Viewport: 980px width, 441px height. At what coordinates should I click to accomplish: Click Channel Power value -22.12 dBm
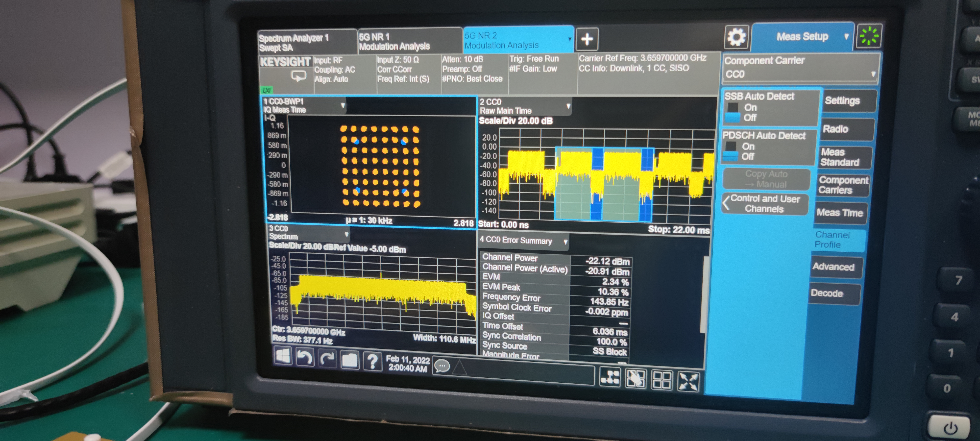[608, 261]
